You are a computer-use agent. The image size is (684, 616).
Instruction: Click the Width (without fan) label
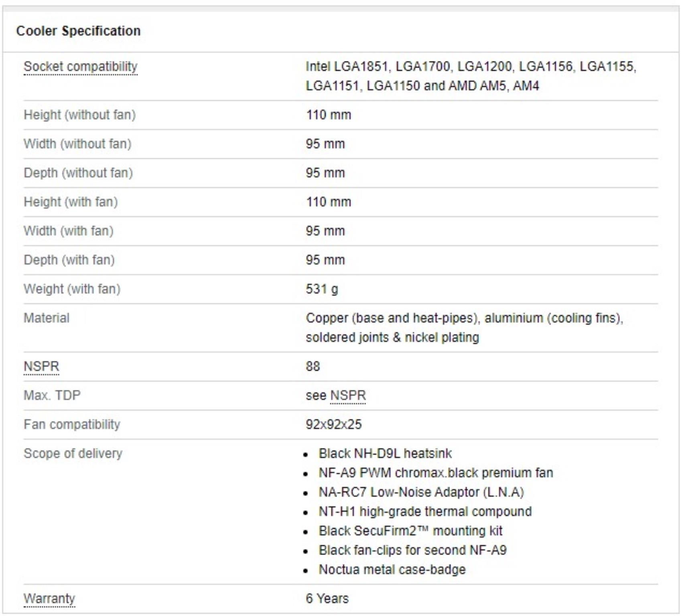tap(77, 144)
